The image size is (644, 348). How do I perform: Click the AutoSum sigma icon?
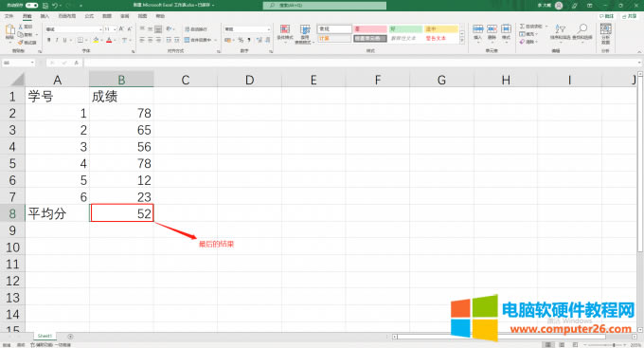(522, 27)
